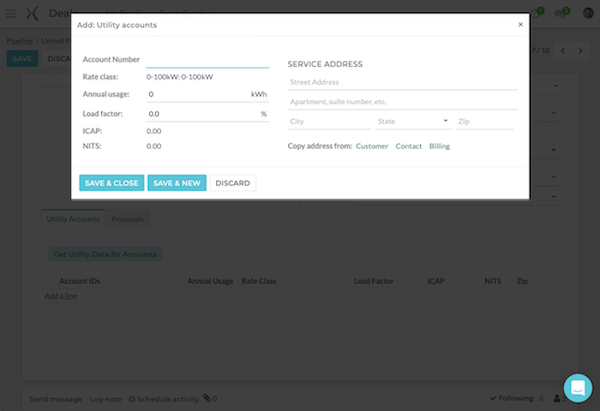The width and height of the screenshot is (600, 411).
Task: Copy address from Contact
Action: click(x=408, y=146)
